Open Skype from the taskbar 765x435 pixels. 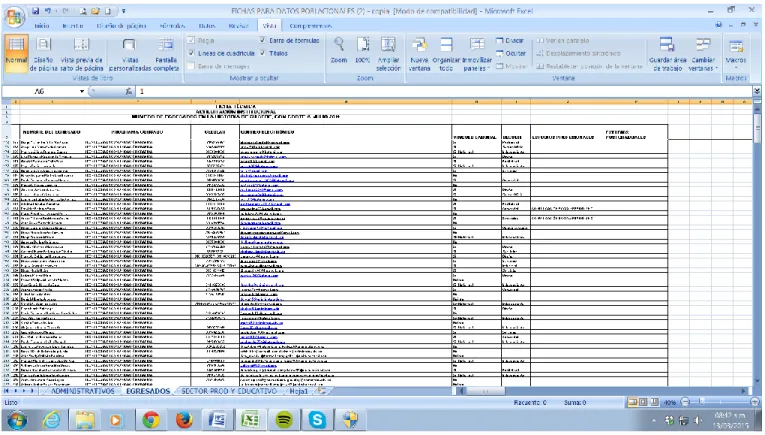(x=317, y=420)
